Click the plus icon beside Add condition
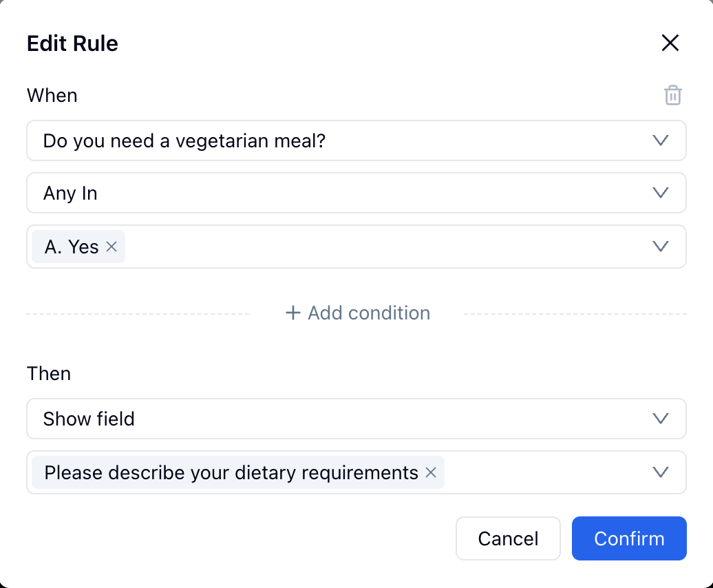The height and width of the screenshot is (588, 713). click(x=291, y=313)
